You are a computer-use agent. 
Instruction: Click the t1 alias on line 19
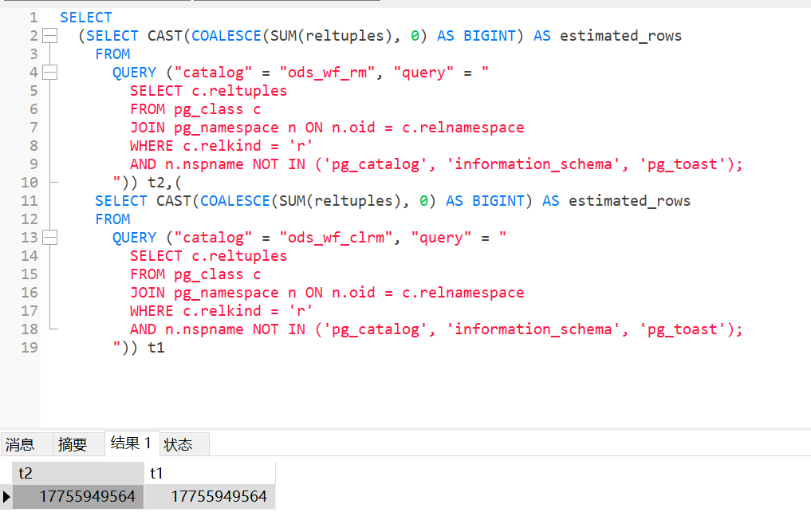pos(156,348)
